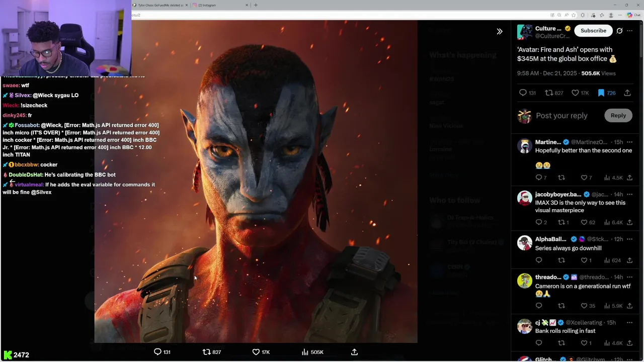Open more options on cj Xcellerating reply
Viewport: 644px width, 362px height.
(x=629, y=322)
